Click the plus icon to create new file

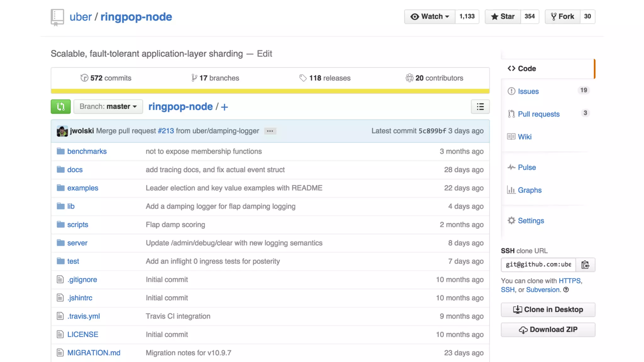coord(224,107)
